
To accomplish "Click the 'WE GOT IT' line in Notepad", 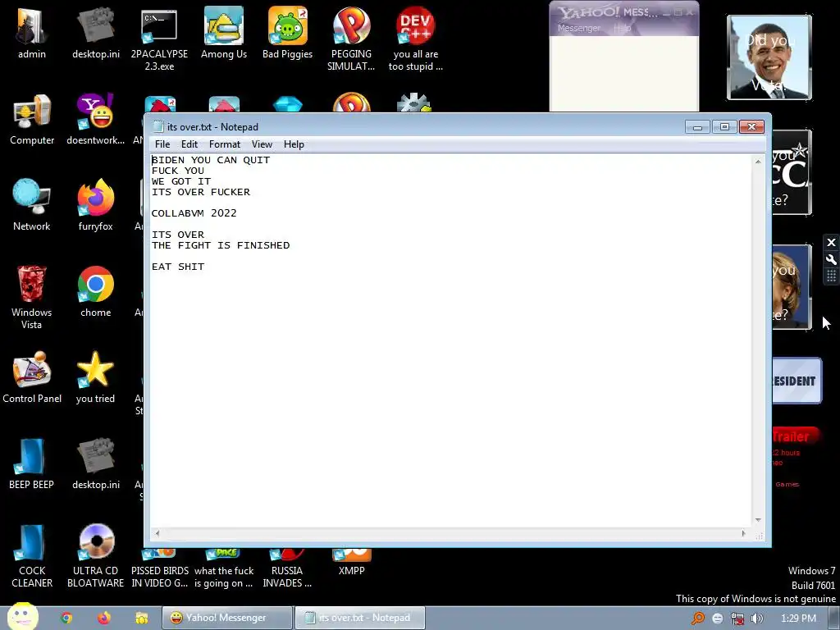I will click(x=181, y=181).
